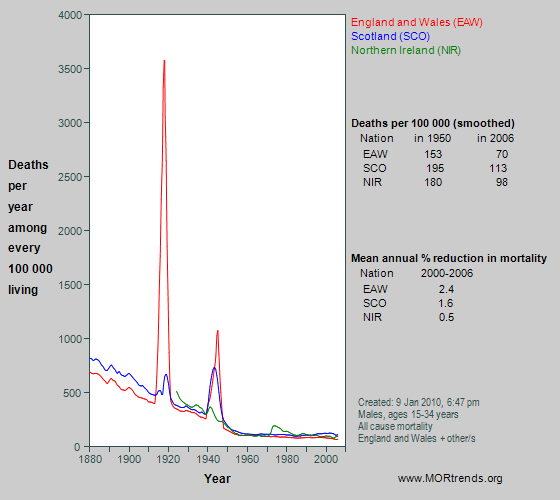Click the www.MORtrends.org link
560x500 pixels.
pos(450,478)
